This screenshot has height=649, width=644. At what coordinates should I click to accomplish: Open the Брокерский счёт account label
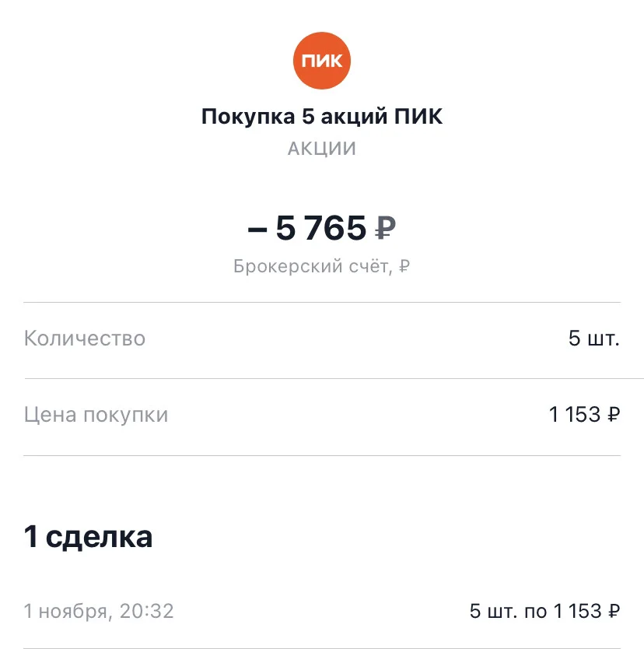[x=313, y=266]
